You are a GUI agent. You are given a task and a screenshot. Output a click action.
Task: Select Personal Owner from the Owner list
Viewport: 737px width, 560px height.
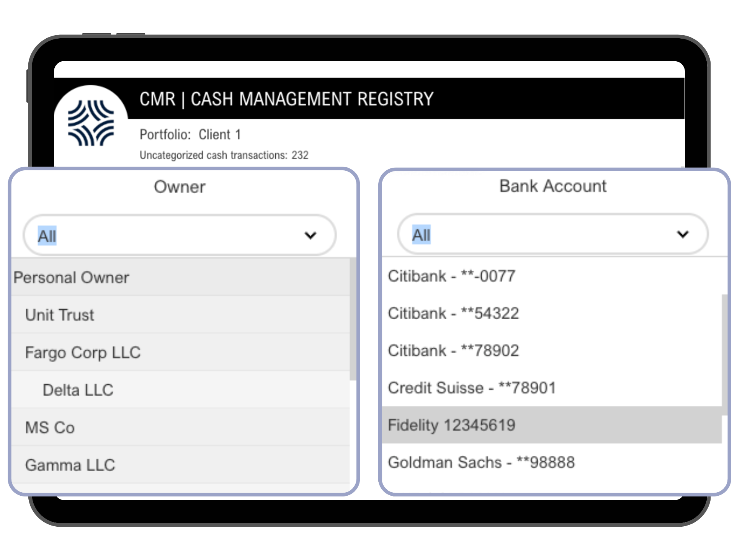coord(71,278)
